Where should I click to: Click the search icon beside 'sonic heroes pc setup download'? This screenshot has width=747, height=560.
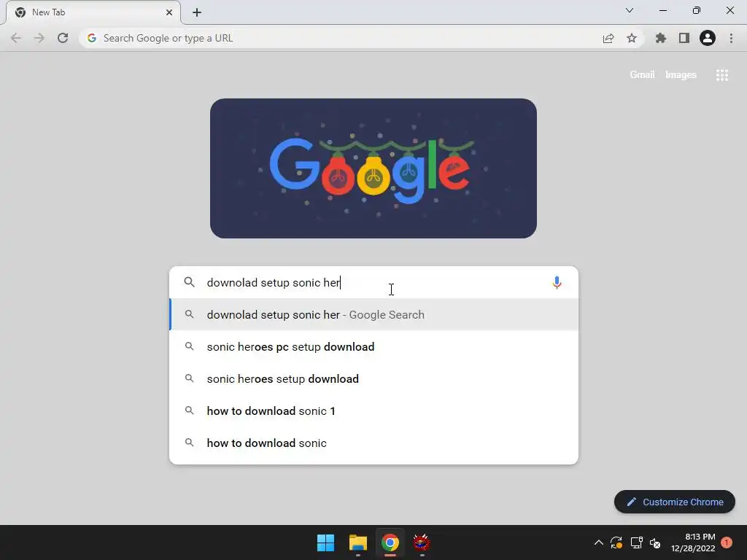point(189,346)
